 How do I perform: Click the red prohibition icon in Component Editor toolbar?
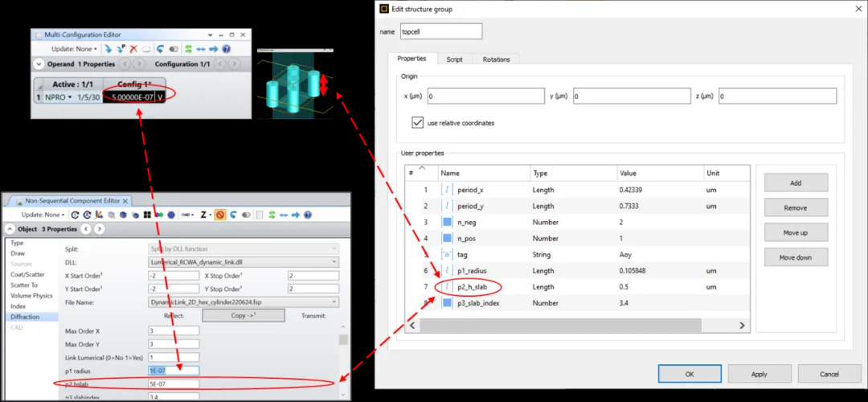coord(220,215)
